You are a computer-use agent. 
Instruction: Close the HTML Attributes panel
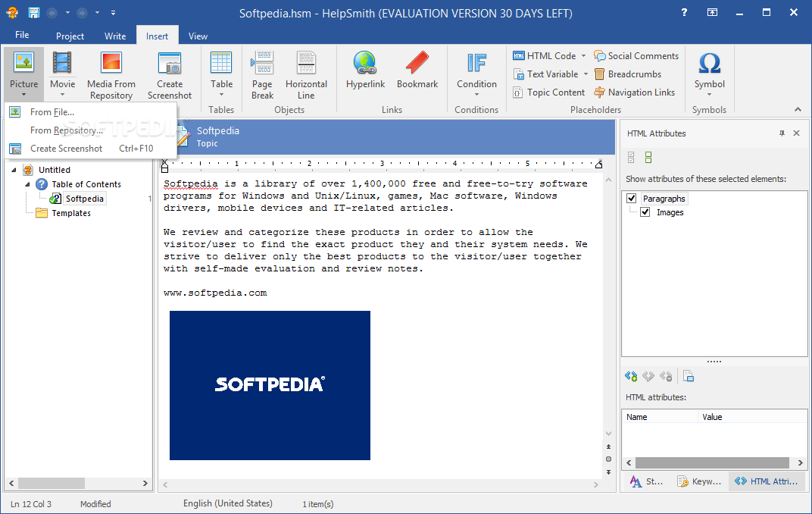point(796,133)
